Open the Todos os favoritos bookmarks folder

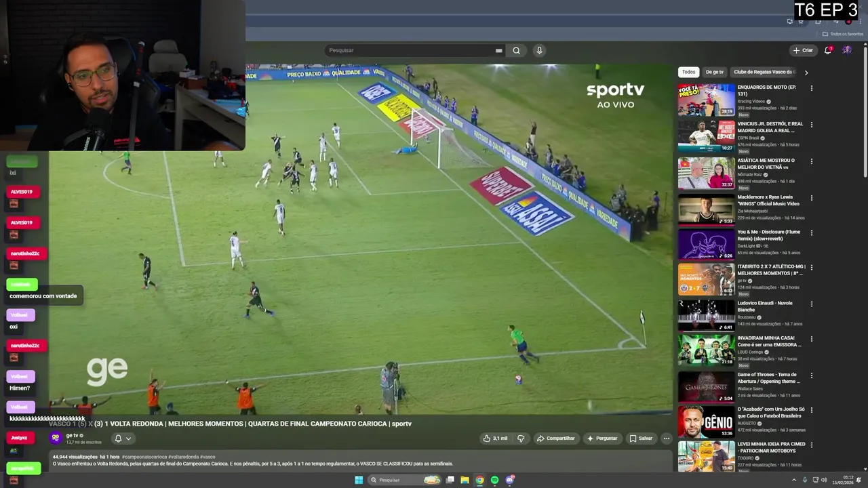843,34
